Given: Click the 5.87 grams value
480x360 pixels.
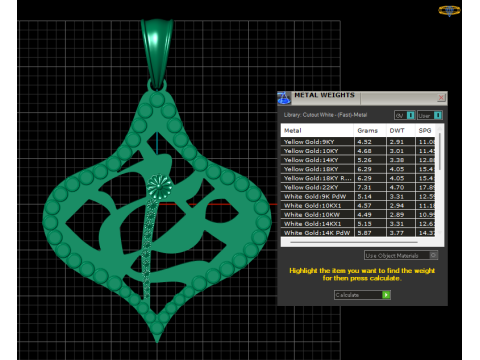Looking at the screenshot, I should point(364,233).
